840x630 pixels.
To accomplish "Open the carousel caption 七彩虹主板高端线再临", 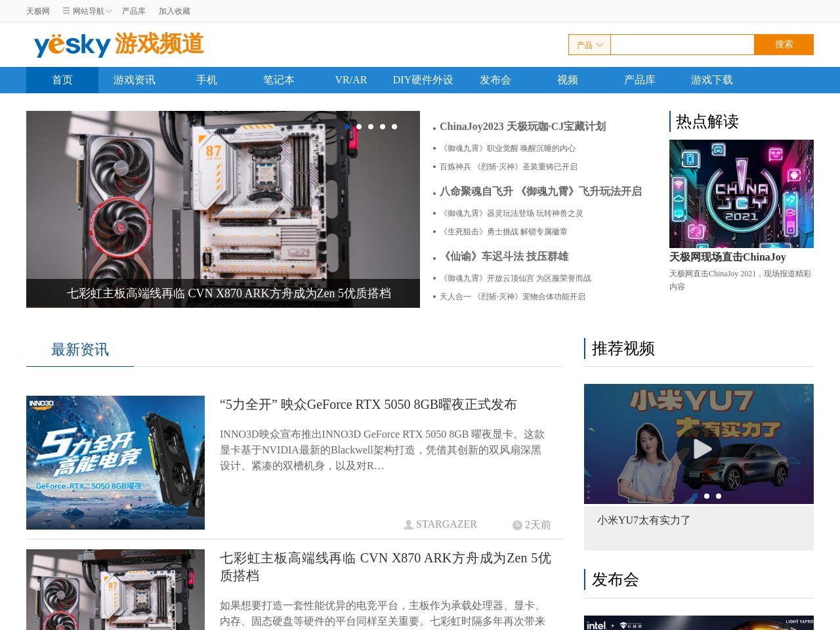I will click(229, 293).
